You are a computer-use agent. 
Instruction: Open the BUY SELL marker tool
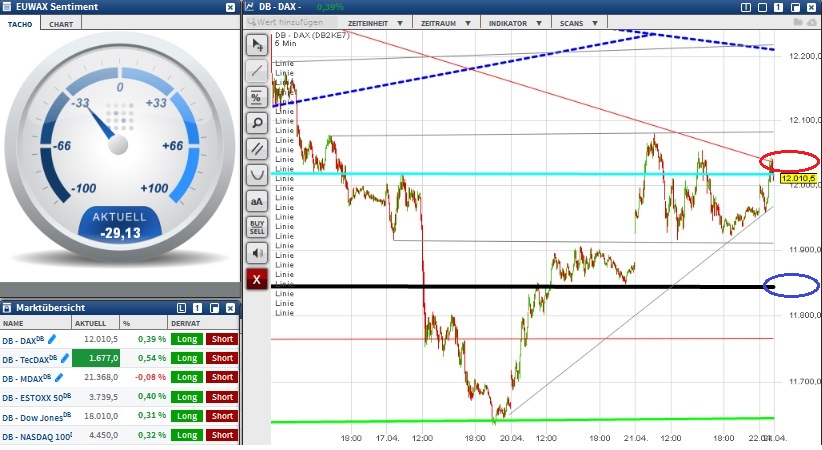(257, 227)
